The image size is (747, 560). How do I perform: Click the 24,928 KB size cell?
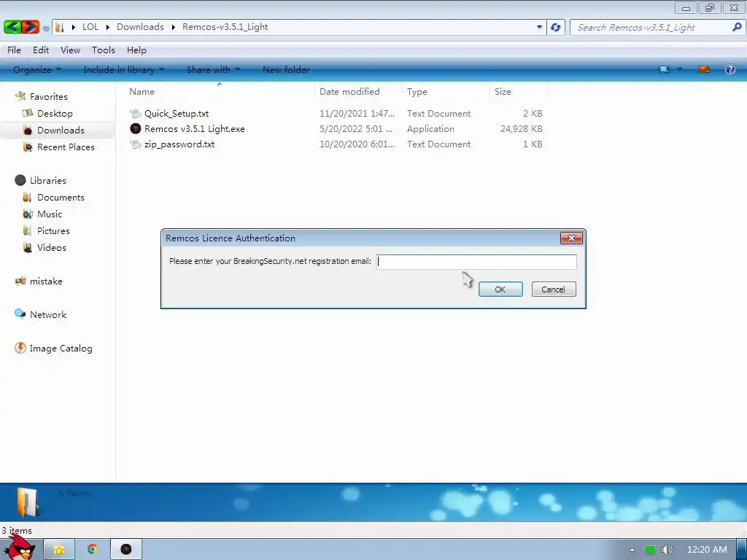[521, 128]
